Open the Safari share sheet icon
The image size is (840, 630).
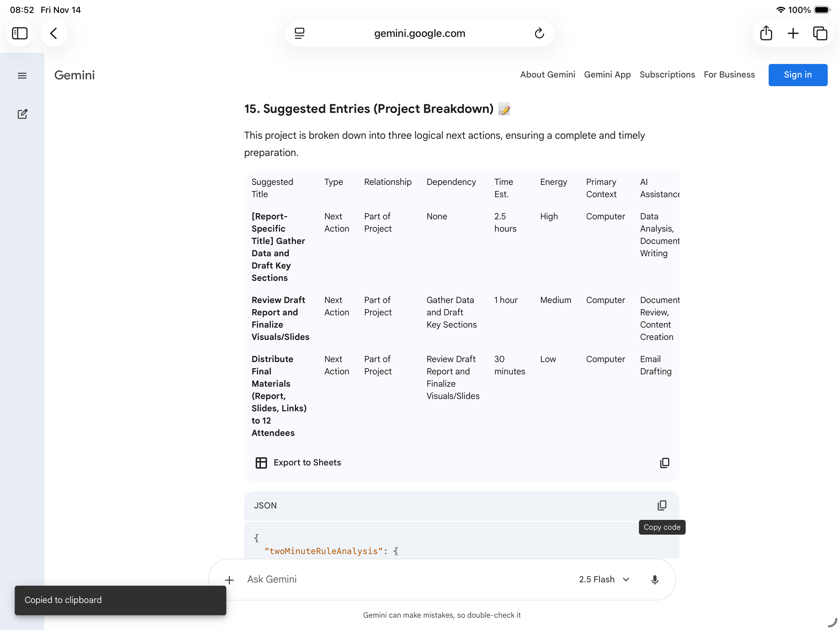point(766,34)
